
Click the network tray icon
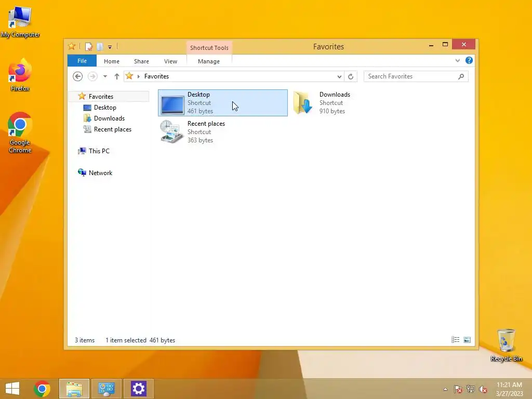click(471, 389)
